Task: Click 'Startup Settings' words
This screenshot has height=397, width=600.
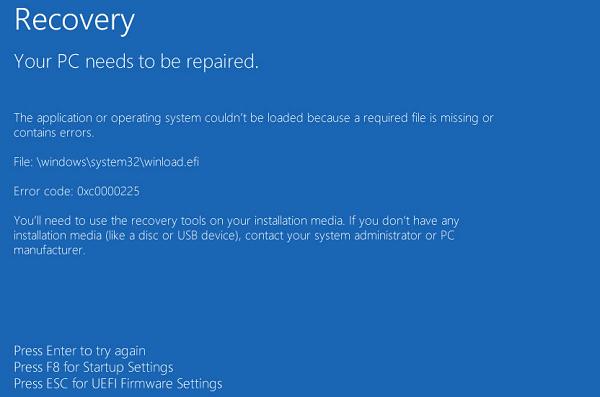Action: click(128, 368)
